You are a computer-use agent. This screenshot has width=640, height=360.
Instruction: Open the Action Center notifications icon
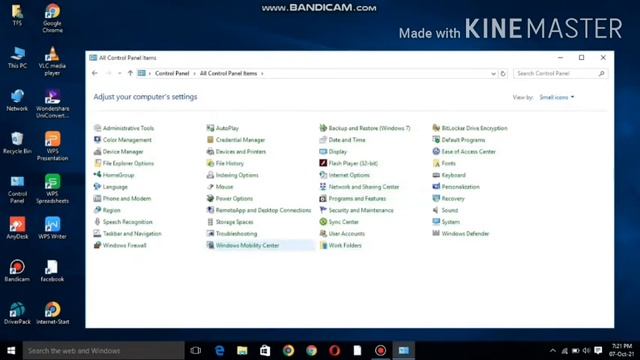pyautogui.click(x=598, y=351)
